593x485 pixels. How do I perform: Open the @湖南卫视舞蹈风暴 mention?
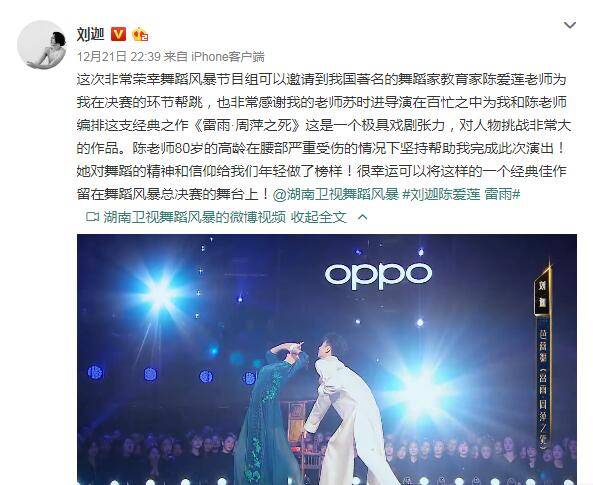tap(335, 194)
